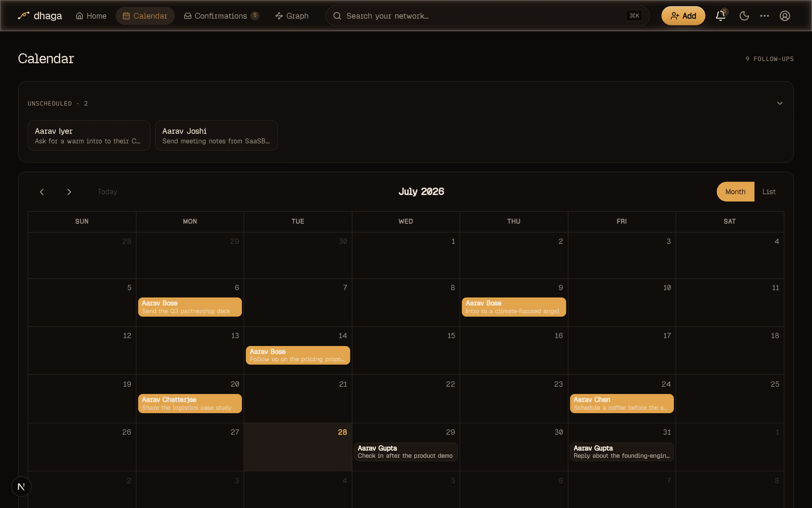Click the July 2026 title
The image size is (812, 508).
tap(421, 192)
